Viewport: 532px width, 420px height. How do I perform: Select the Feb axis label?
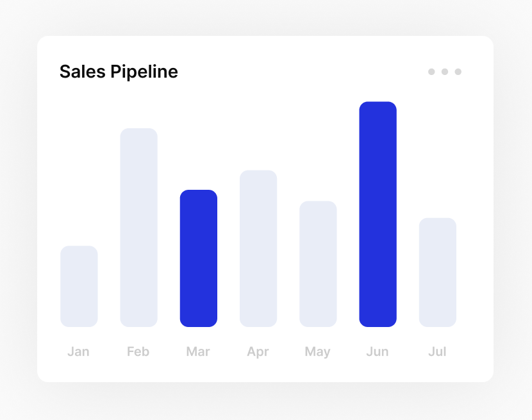click(x=138, y=351)
